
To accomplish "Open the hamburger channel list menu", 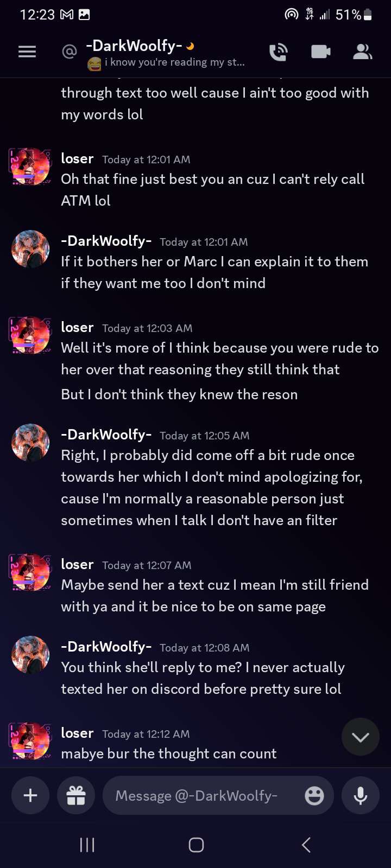I will pyautogui.click(x=27, y=52).
